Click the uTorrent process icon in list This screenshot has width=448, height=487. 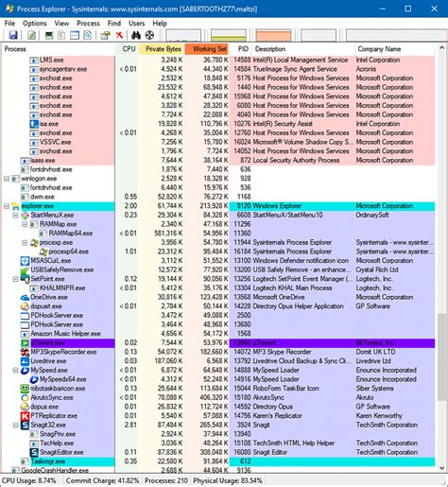[25, 343]
